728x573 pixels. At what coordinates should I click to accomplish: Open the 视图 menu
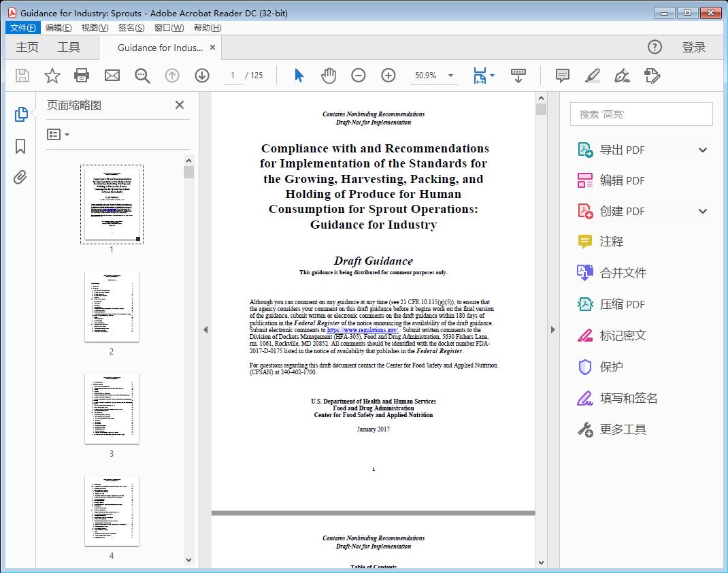tap(95, 27)
